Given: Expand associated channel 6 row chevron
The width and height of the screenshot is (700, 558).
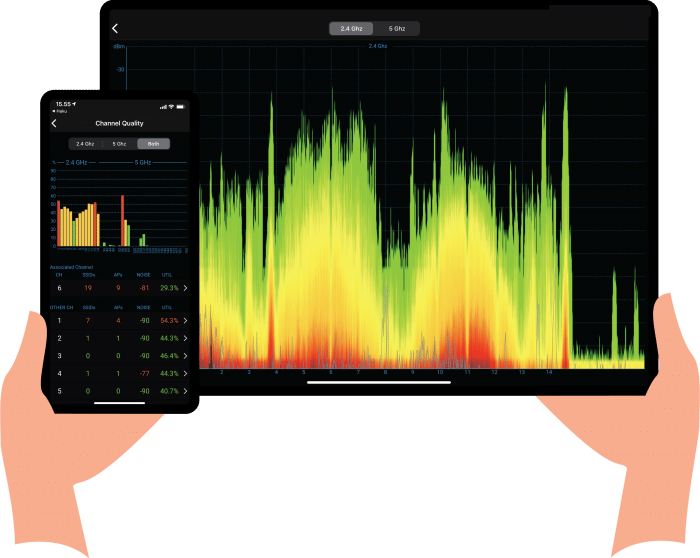Looking at the screenshot, I should (186, 288).
